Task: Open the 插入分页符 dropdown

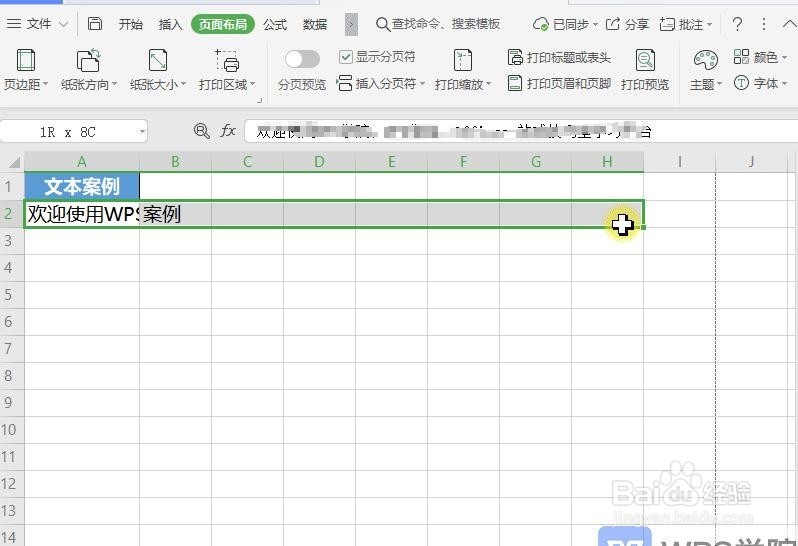Action: click(381, 83)
